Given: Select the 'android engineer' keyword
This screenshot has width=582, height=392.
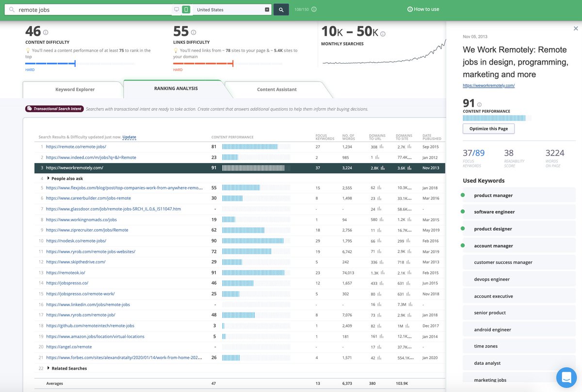Looking at the screenshot, I should [518, 330].
